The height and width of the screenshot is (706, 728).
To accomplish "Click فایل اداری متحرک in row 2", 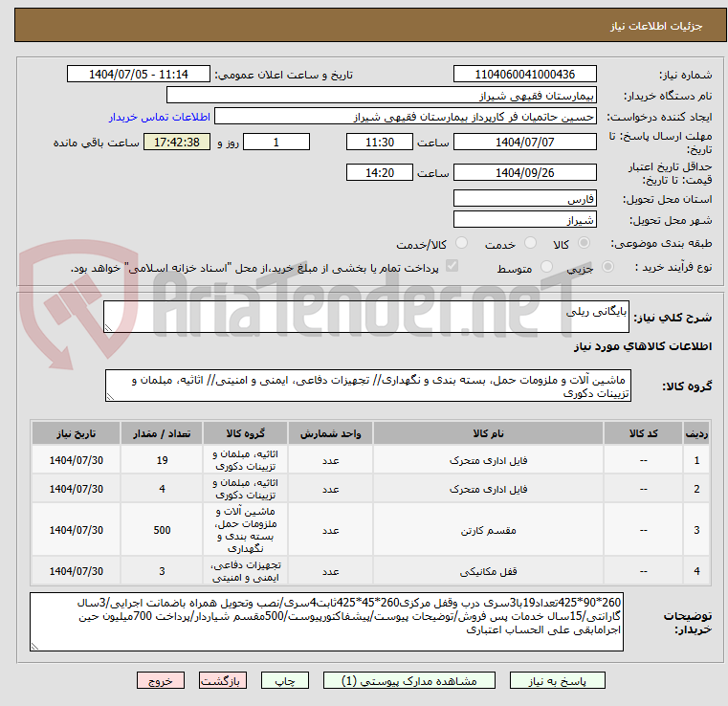I will pyautogui.click(x=488, y=489).
